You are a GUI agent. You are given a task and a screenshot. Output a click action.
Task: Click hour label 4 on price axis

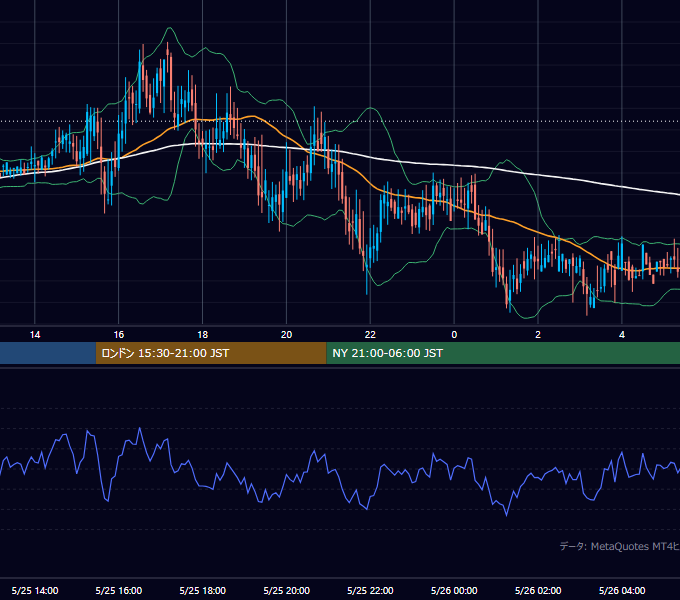[622, 335]
